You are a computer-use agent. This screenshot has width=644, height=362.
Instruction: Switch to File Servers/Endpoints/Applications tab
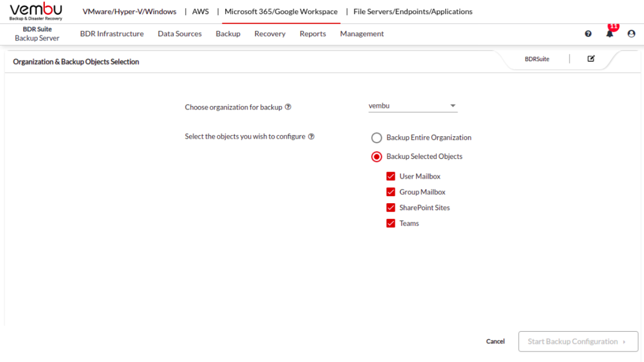(x=413, y=12)
